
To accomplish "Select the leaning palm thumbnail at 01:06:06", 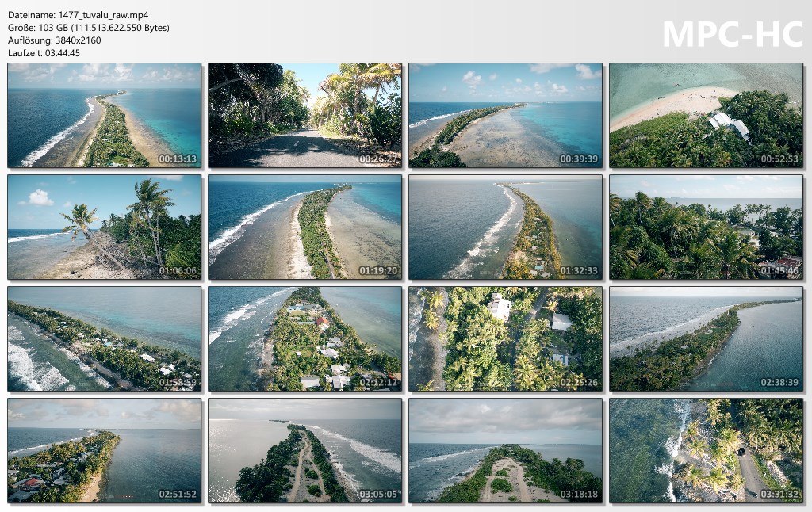I will click(x=105, y=227).
